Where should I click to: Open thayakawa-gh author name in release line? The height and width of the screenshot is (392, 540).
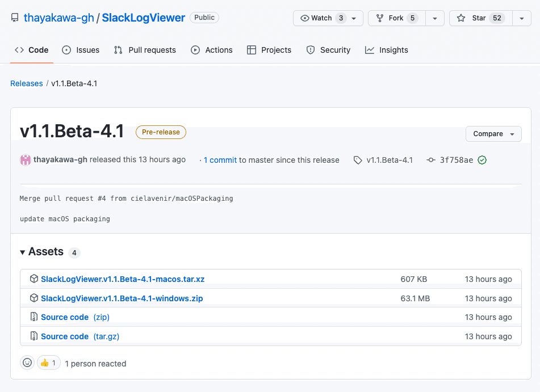pyautogui.click(x=60, y=159)
